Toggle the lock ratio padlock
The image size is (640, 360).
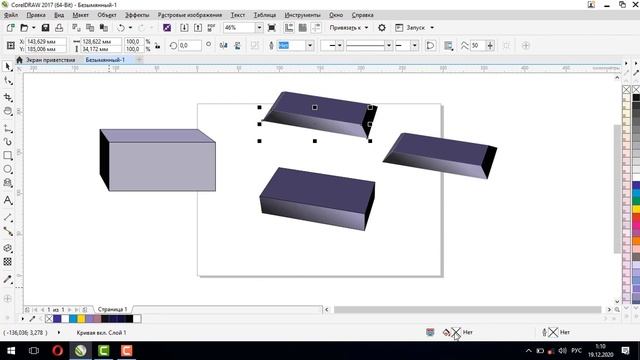(x=158, y=45)
